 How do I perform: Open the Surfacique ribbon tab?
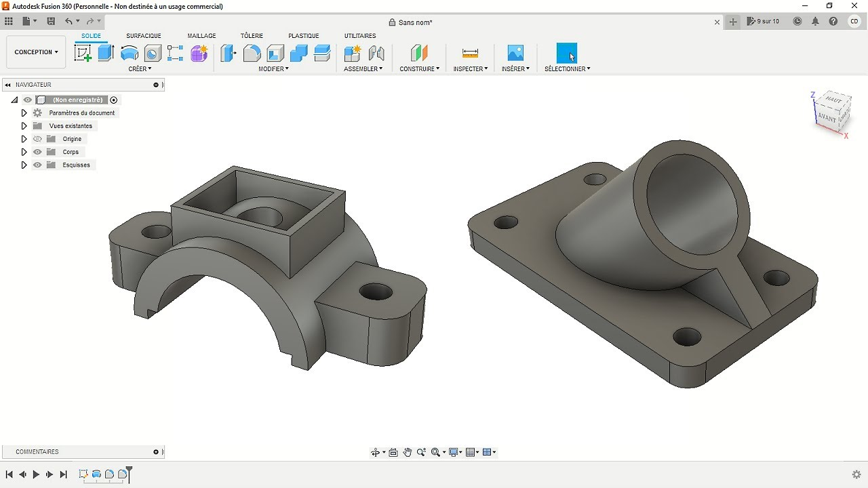(x=143, y=35)
